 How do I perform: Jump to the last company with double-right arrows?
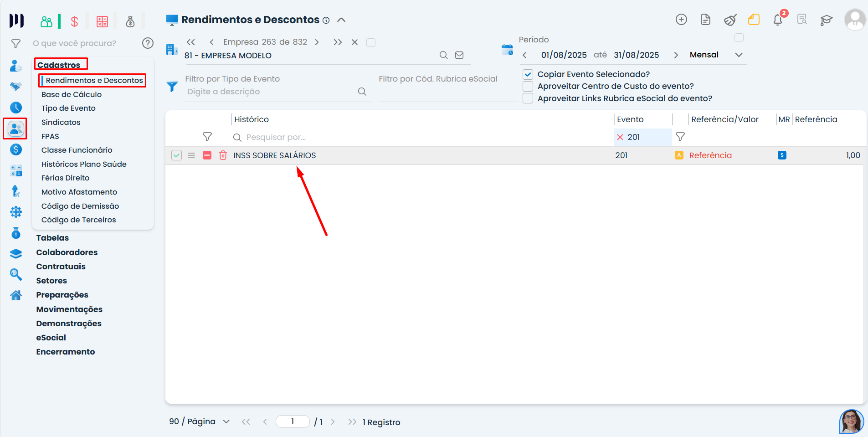tap(338, 42)
